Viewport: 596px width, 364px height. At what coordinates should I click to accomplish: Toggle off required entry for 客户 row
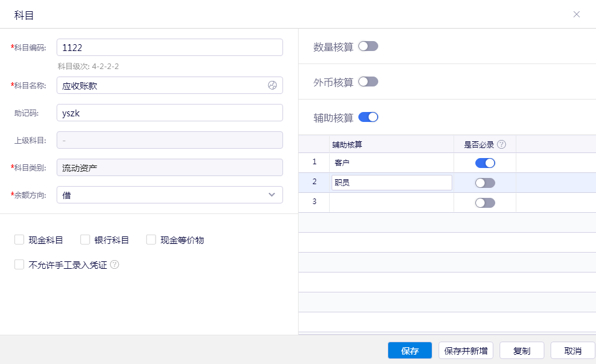485,163
